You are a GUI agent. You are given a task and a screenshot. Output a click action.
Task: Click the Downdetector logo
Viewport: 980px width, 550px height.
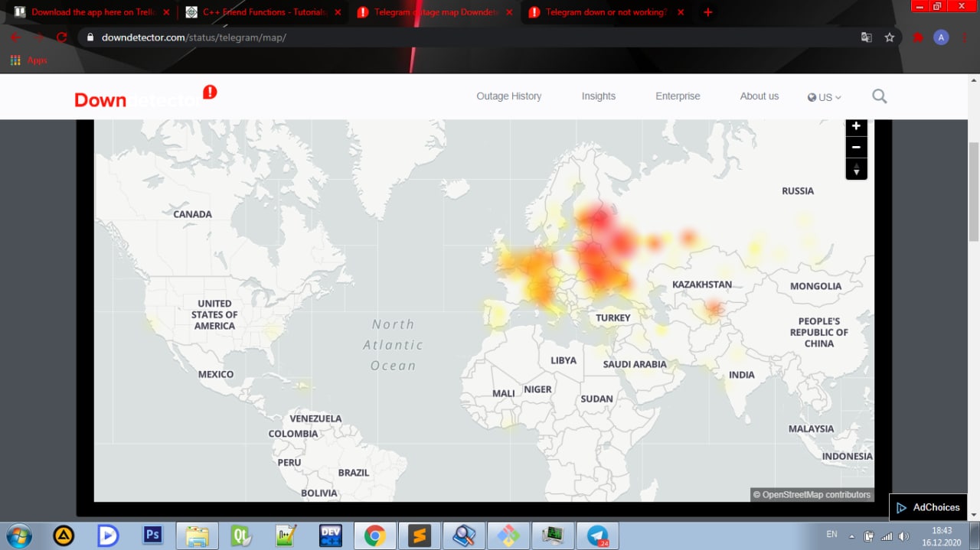click(145, 97)
